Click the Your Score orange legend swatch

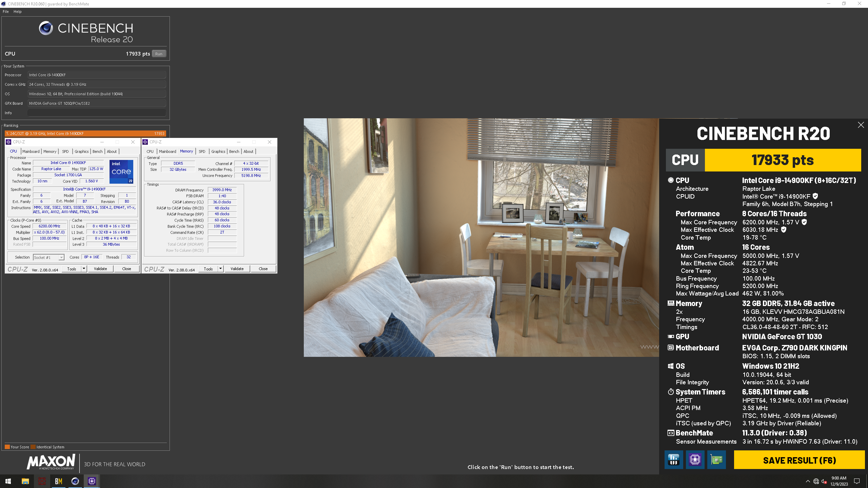click(7, 447)
